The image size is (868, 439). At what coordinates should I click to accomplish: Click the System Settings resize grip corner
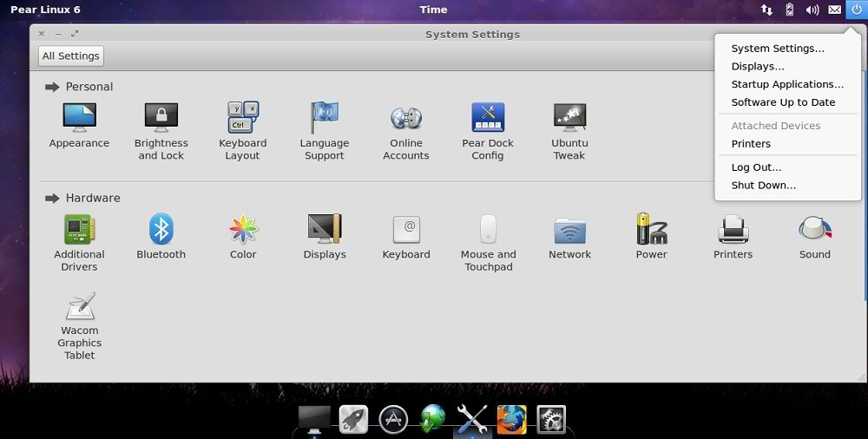click(862, 377)
